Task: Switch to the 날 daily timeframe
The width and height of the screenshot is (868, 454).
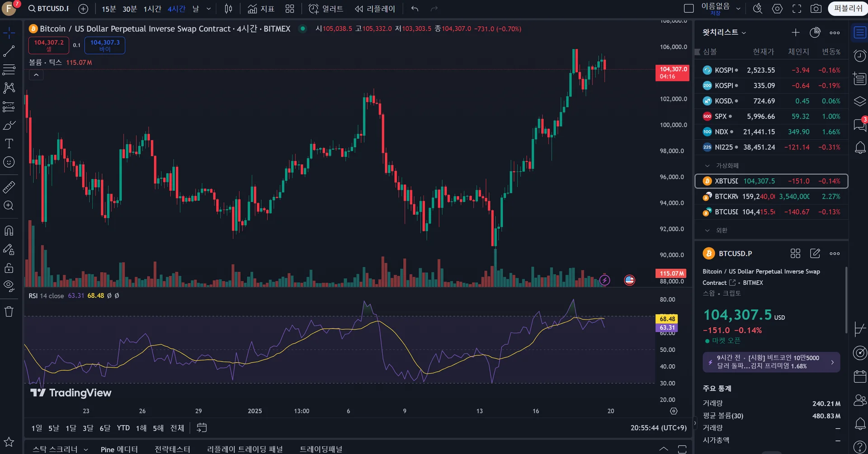Action: 196,9
